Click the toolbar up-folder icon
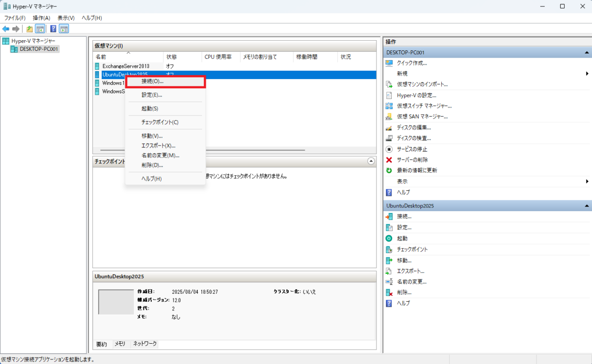This screenshot has height=364, width=592. point(30,29)
